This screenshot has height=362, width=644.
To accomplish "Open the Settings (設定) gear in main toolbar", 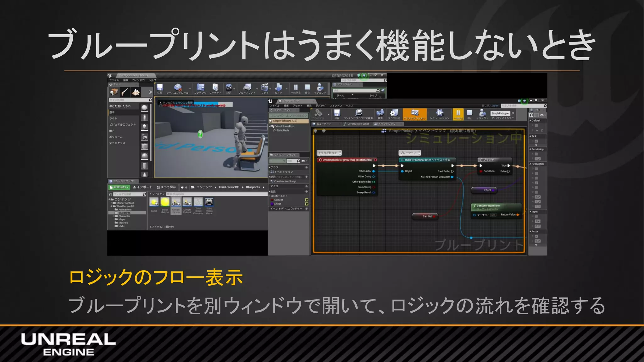I will click(x=229, y=88).
